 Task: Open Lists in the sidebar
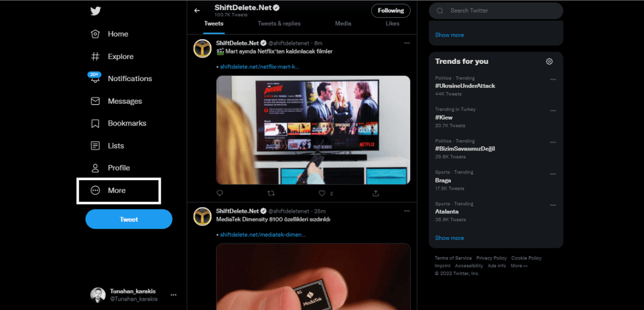[x=107, y=146]
